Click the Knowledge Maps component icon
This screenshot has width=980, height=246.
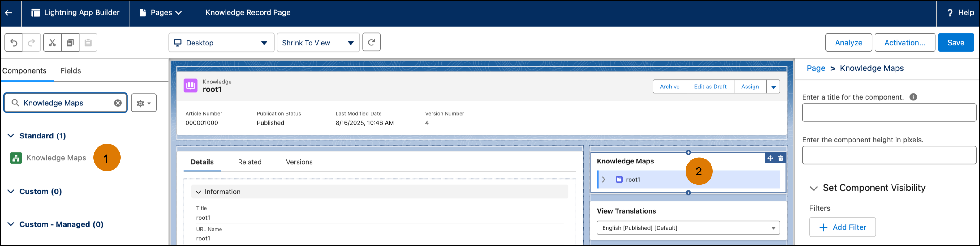(16, 158)
